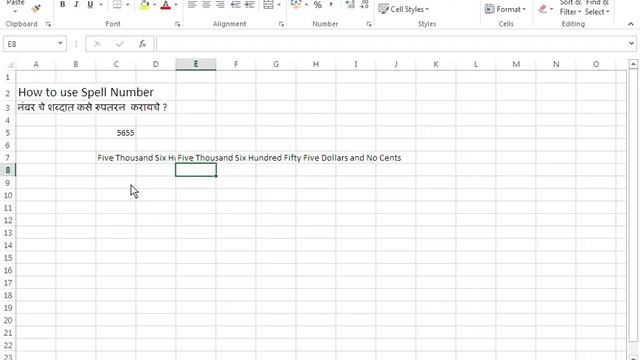
Task: Open Font settings dialog launcher
Action: pyautogui.click(x=178, y=24)
